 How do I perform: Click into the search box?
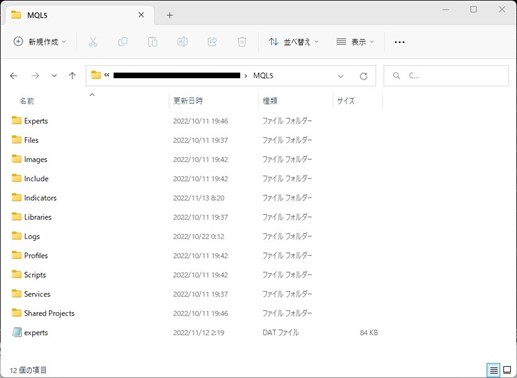[x=446, y=76]
